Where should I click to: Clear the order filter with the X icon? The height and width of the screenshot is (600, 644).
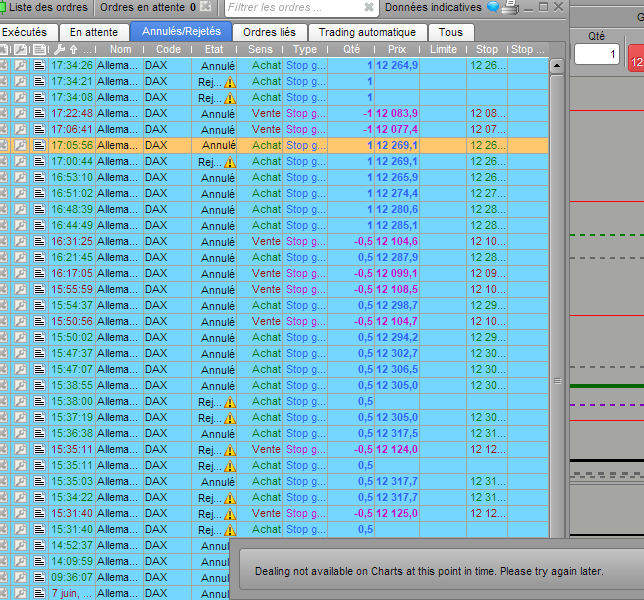[x=369, y=8]
